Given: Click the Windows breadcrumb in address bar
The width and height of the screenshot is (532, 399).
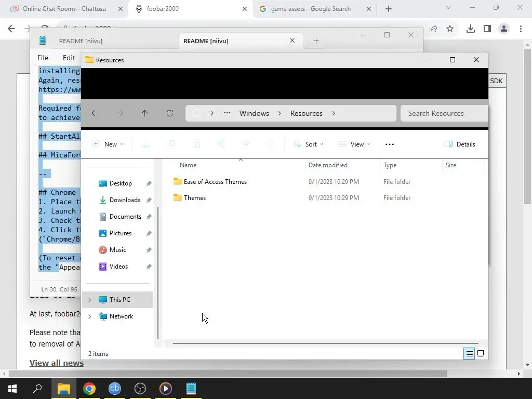Looking at the screenshot, I should pos(254,113).
